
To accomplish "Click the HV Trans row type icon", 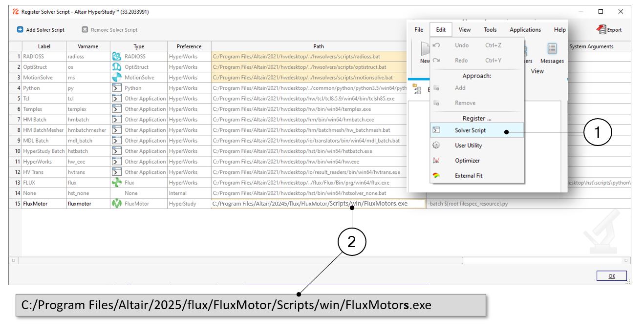I will click(117, 172).
